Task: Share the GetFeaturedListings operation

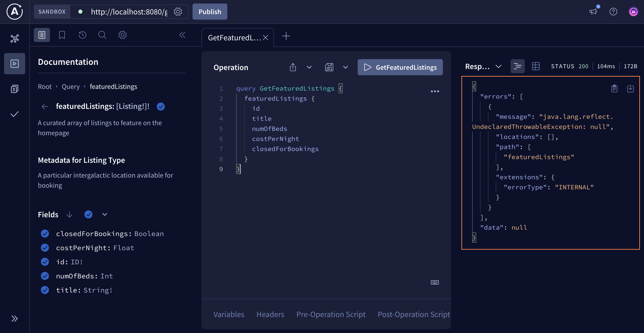Action: click(292, 67)
